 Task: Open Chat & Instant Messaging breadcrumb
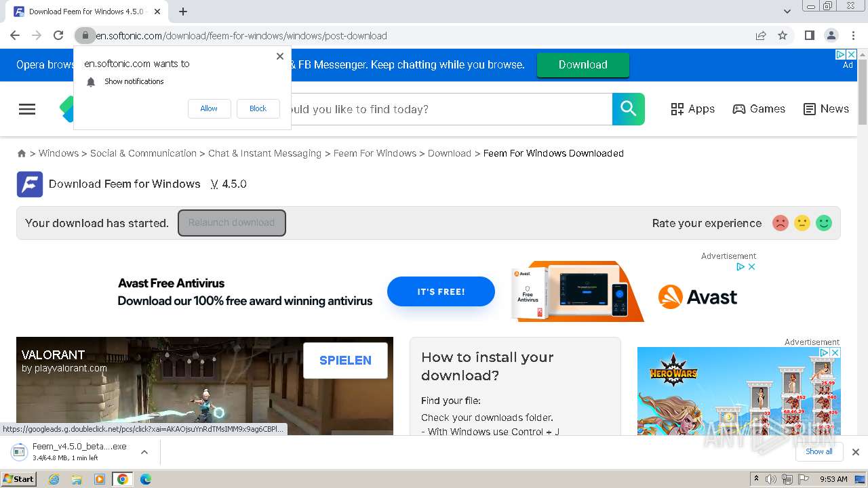(x=264, y=153)
